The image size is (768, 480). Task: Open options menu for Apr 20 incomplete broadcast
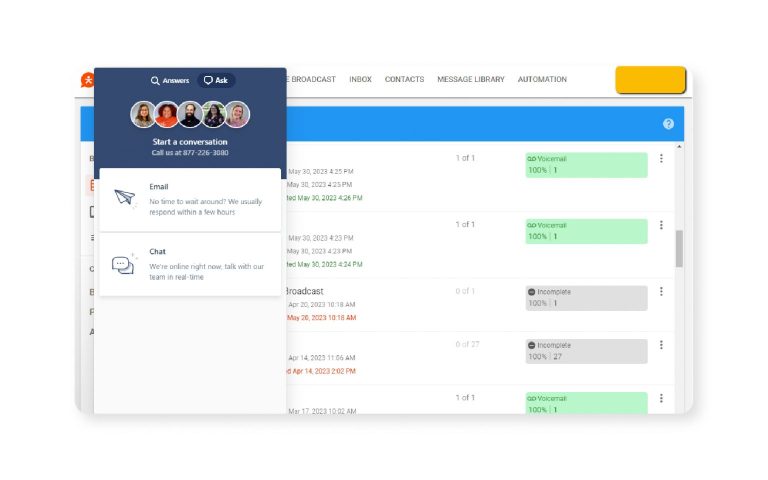tap(661, 291)
